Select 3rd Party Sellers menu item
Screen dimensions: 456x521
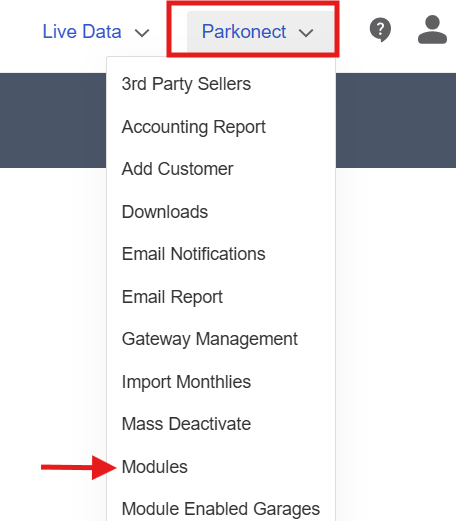(x=186, y=84)
